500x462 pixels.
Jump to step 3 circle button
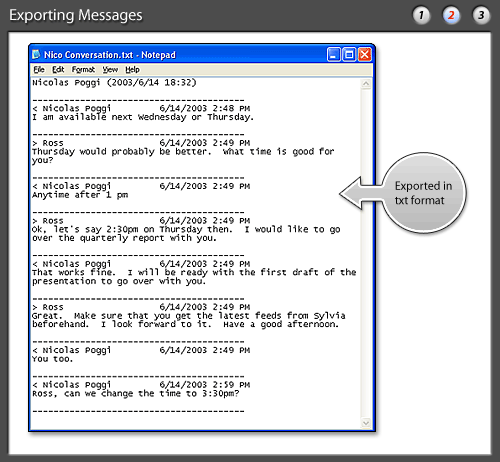pyautogui.click(x=481, y=15)
